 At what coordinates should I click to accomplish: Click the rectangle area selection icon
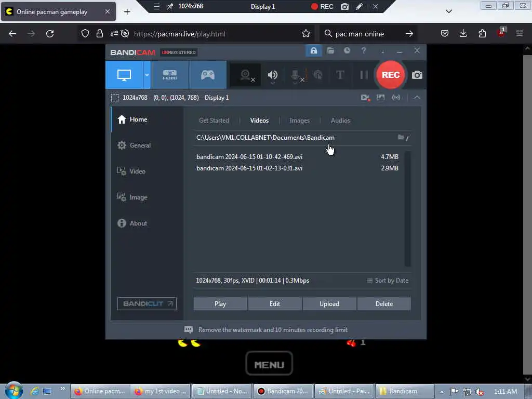tap(115, 98)
